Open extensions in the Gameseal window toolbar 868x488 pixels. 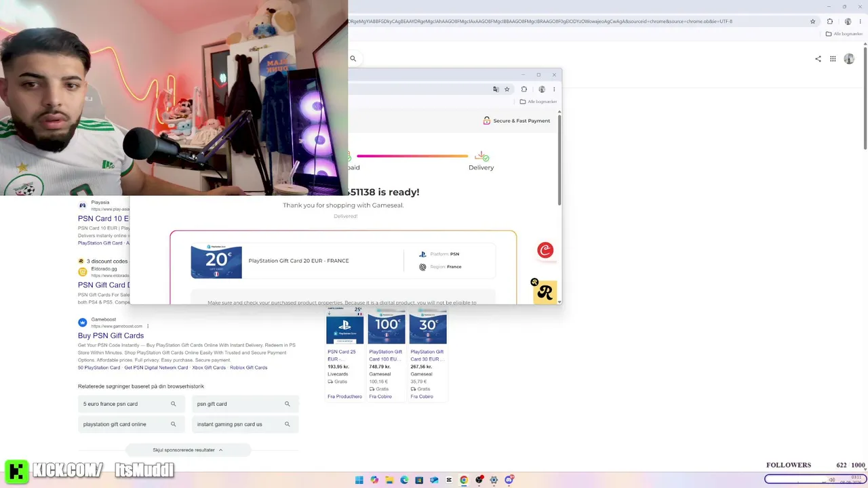524,89
